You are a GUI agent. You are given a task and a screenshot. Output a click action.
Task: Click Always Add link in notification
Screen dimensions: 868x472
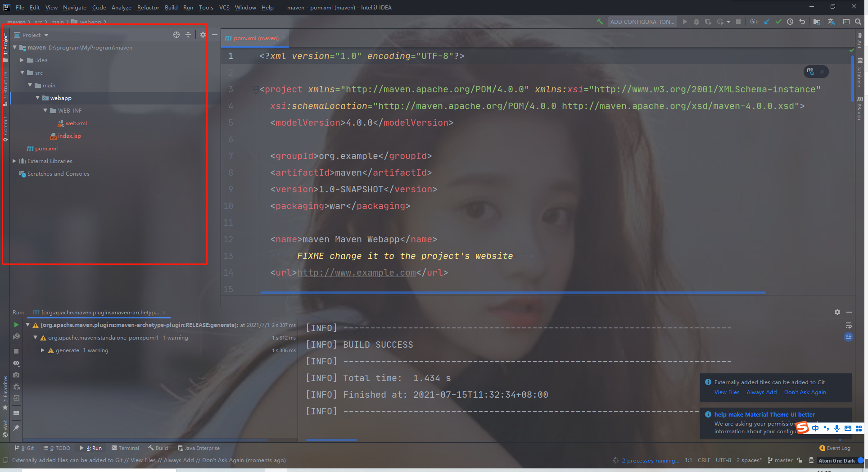[x=762, y=392]
